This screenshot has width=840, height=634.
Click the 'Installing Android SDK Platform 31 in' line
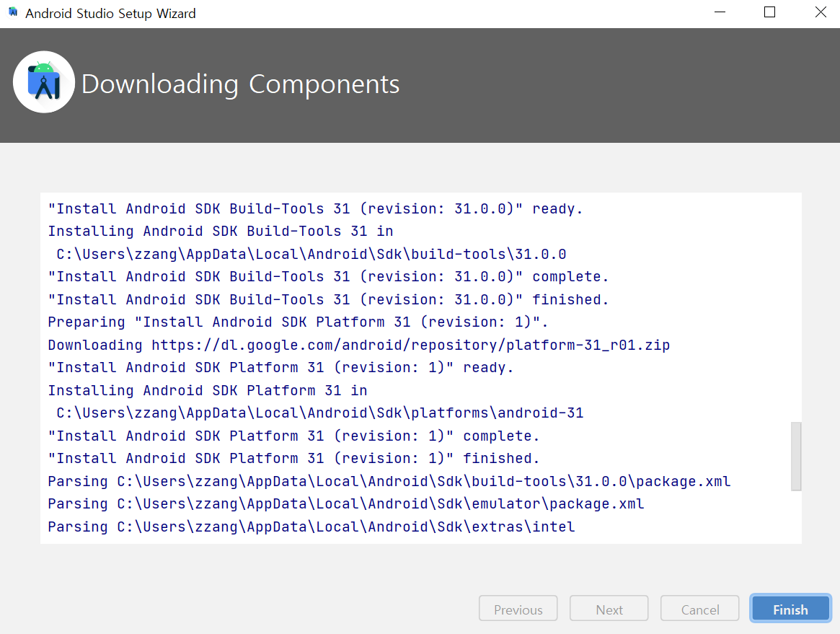208,390
